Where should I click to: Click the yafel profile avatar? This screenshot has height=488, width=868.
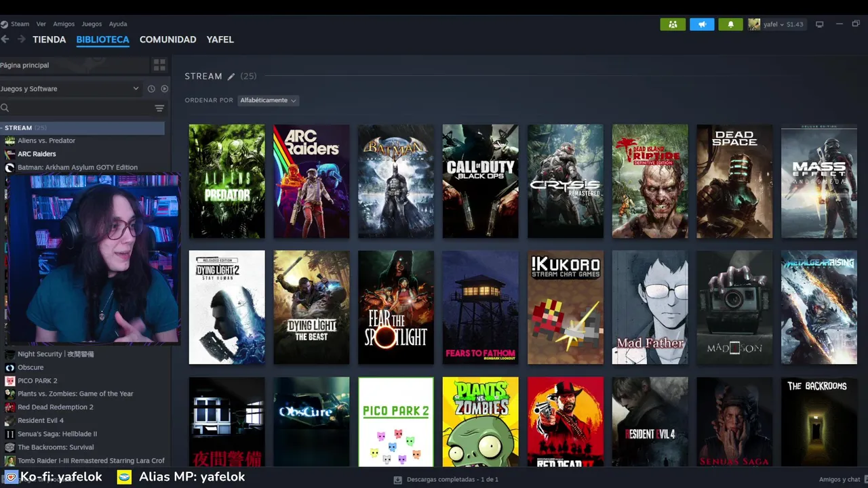(x=754, y=24)
